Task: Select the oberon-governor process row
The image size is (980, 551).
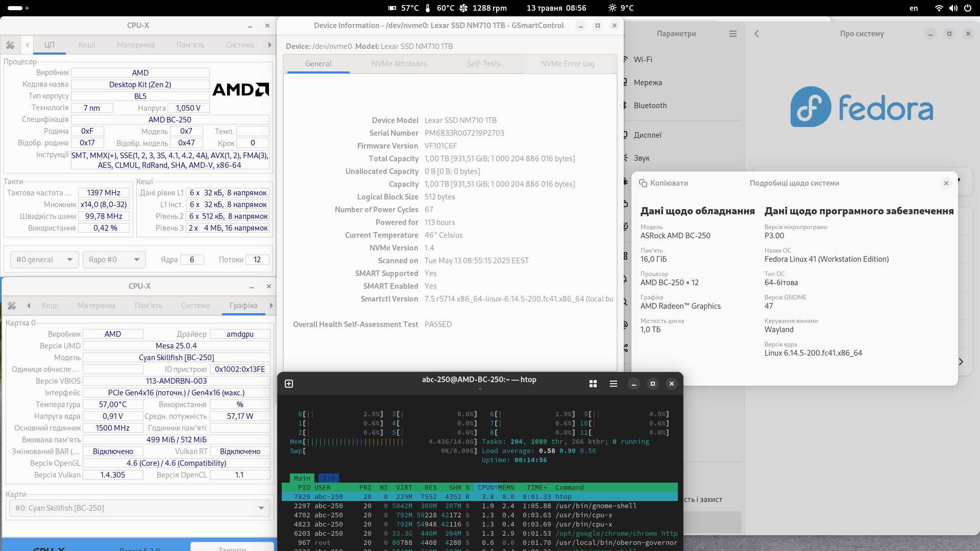Action: pos(480,543)
